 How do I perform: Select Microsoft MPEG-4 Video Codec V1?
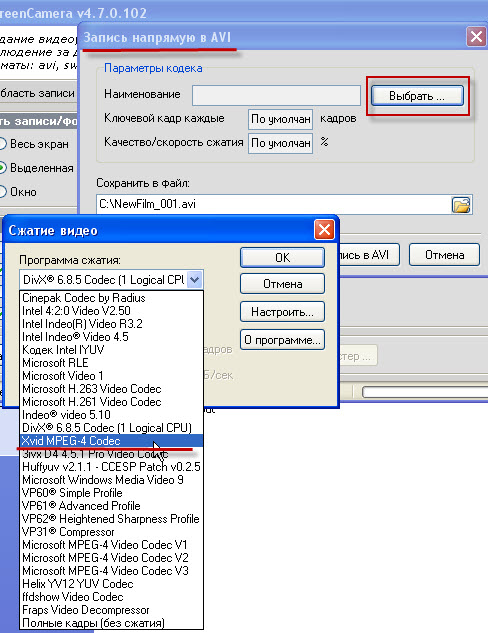[x=111, y=545]
